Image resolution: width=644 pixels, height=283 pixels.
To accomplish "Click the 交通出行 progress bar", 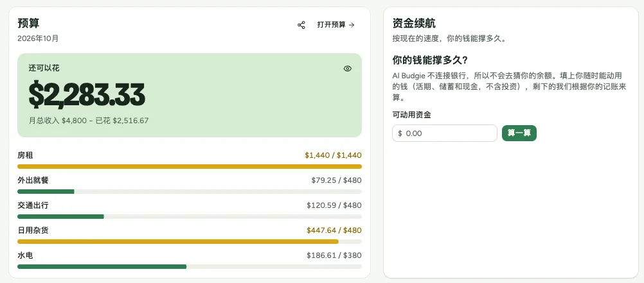I will click(x=190, y=216).
